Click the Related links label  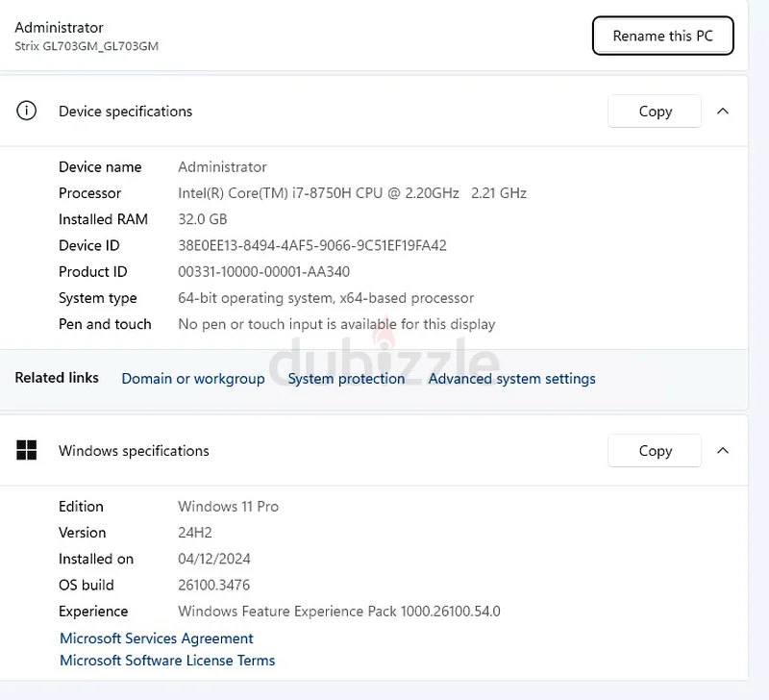(x=57, y=378)
